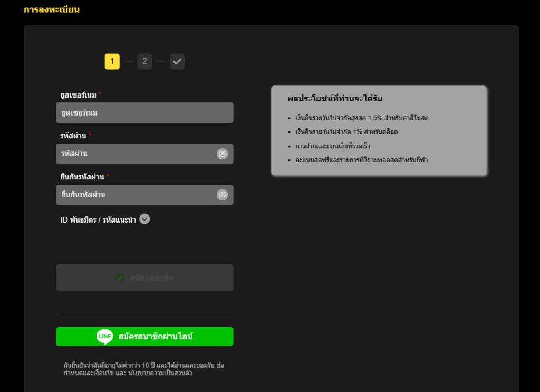Viewport: 540px width, 392px height.
Task: Click the ยูสเซอร์เนม field label
Action: (x=78, y=95)
